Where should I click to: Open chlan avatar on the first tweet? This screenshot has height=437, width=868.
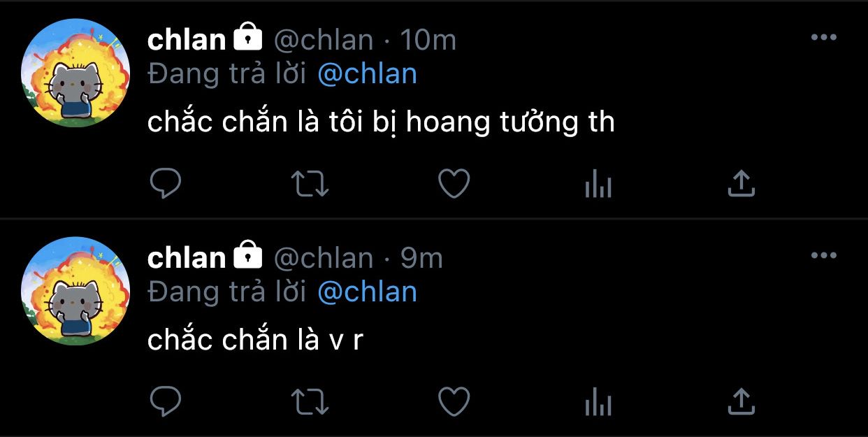click(75, 73)
